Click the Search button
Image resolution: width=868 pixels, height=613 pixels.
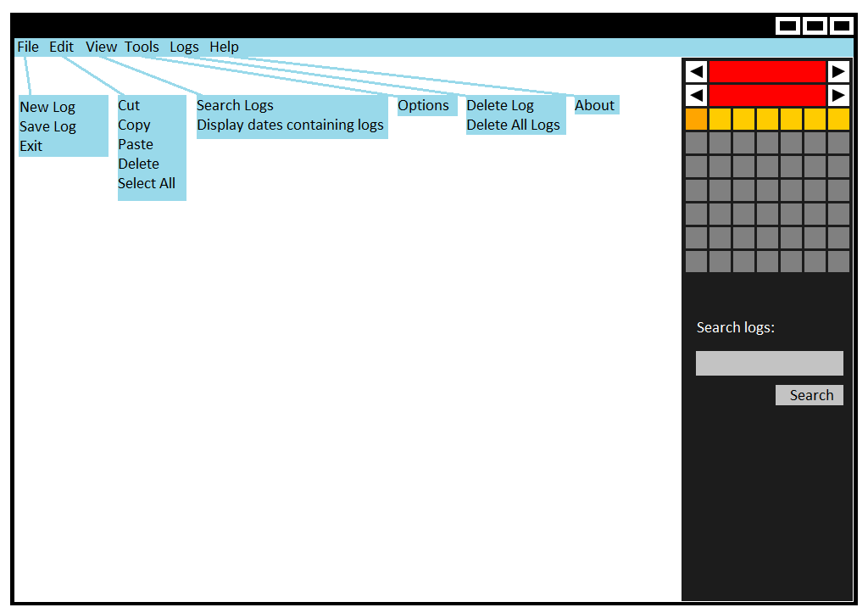(x=810, y=395)
